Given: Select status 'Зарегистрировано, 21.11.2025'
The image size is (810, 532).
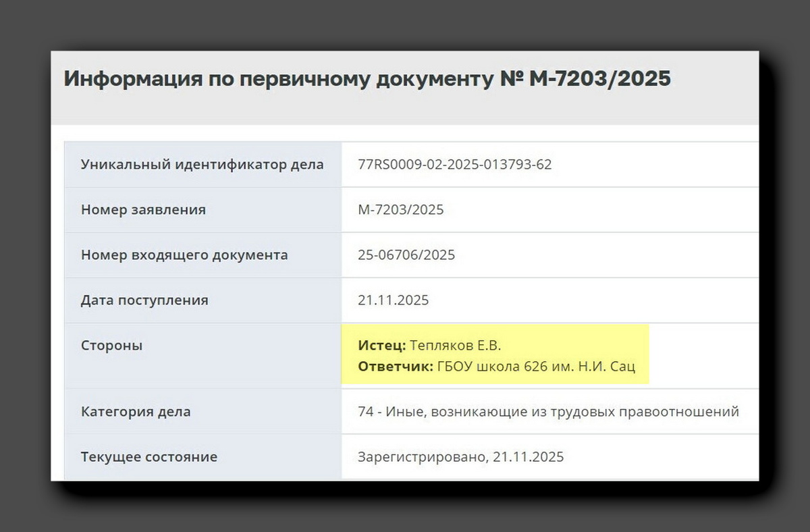Looking at the screenshot, I should (460, 456).
